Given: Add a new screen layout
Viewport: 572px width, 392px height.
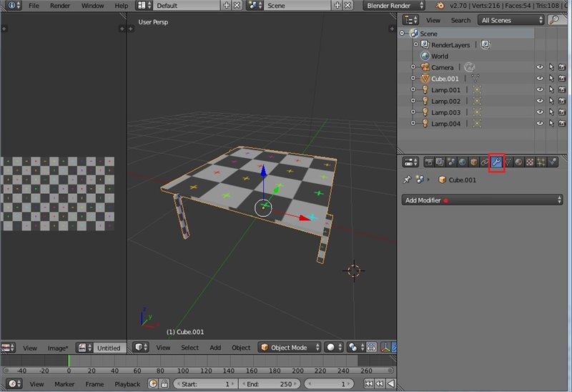Looking at the screenshot, I should click(227, 6).
